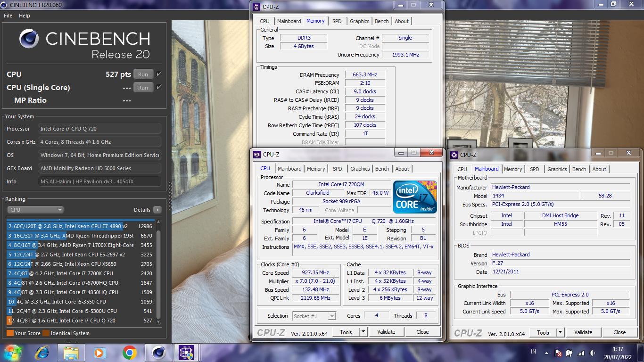
Task: Select the Ryzen Threadripper ranking row
Action: (x=80, y=236)
